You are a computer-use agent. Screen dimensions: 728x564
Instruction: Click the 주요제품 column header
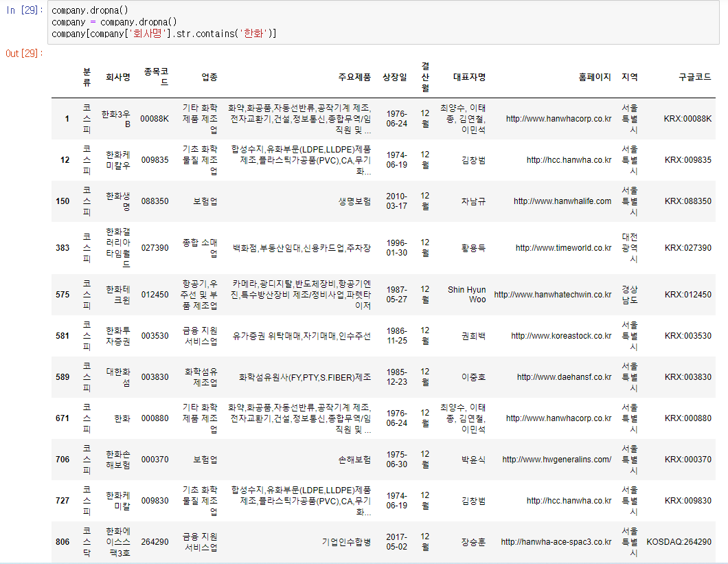(354, 77)
